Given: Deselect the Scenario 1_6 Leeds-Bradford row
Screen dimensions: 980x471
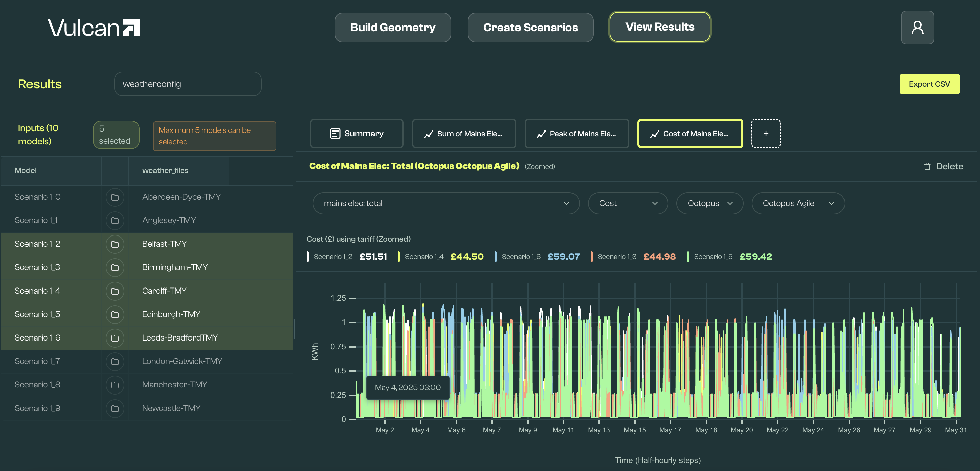Looking at the screenshot, I should [37, 338].
